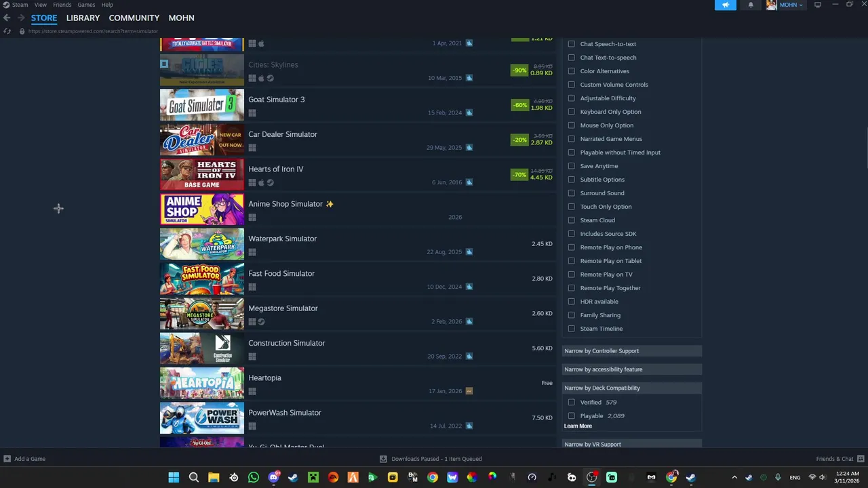
Task: Switch to LIBRARY tab
Action: pyautogui.click(x=83, y=18)
